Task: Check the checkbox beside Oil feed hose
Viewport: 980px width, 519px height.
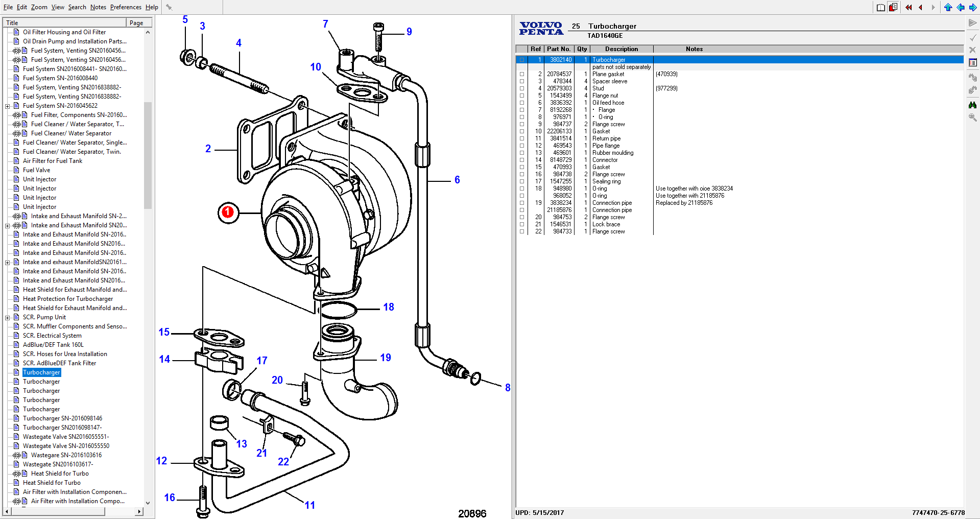Action: tap(521, 102)
